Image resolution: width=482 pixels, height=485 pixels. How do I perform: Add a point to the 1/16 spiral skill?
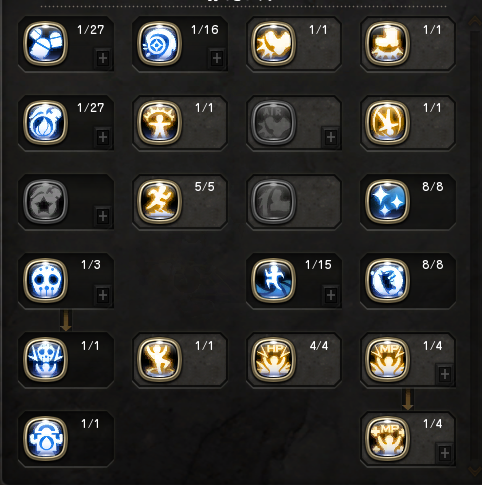[217, 58]
